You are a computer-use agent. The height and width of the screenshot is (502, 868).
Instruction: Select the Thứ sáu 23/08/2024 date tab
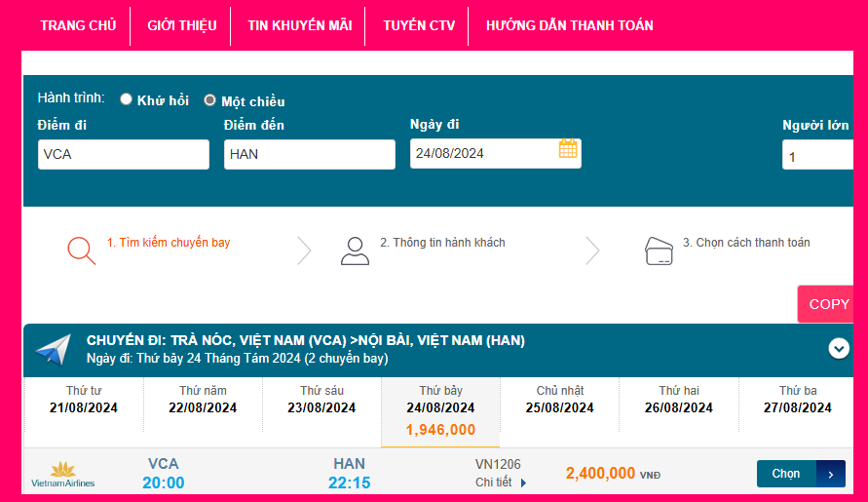[321, 400]
